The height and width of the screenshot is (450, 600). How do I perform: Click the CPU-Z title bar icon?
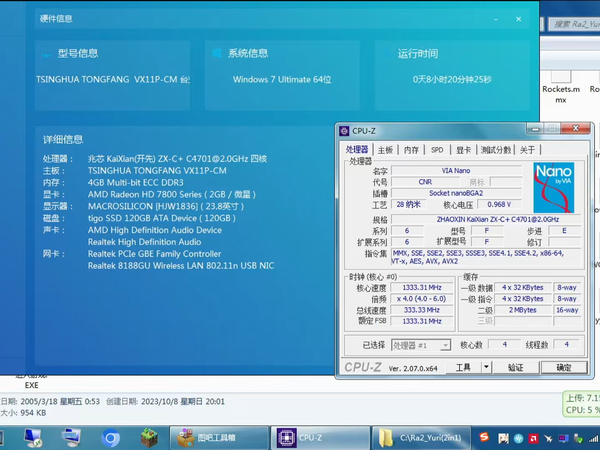(x=344, y=131)
